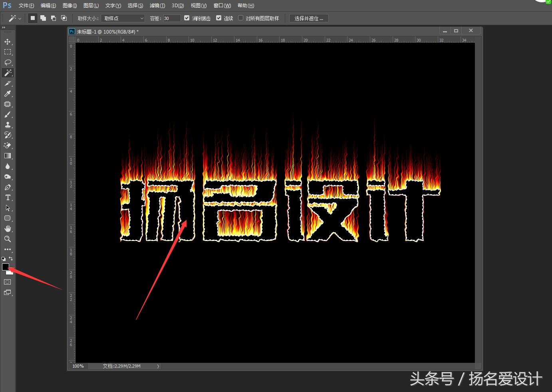The image size is (552, 392).
Task: Choose Intersect with Selection mode
Action: click(64, 18)
